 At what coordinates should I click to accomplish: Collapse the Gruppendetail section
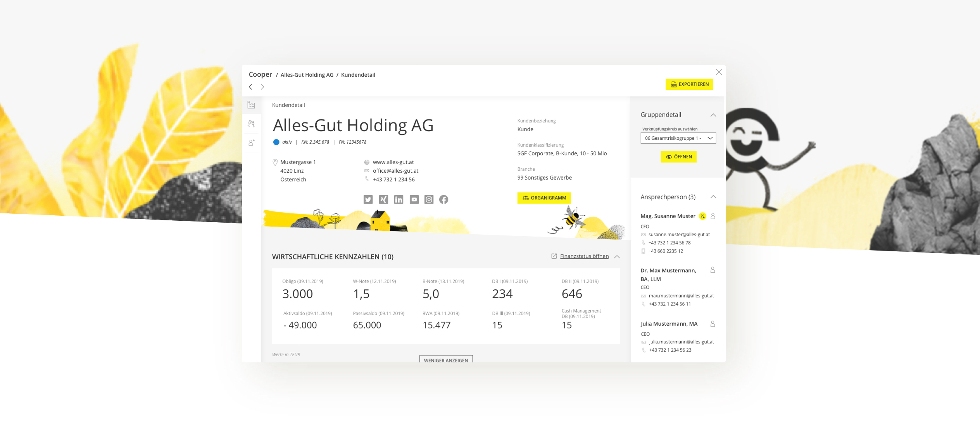click(x=713, y=115)
